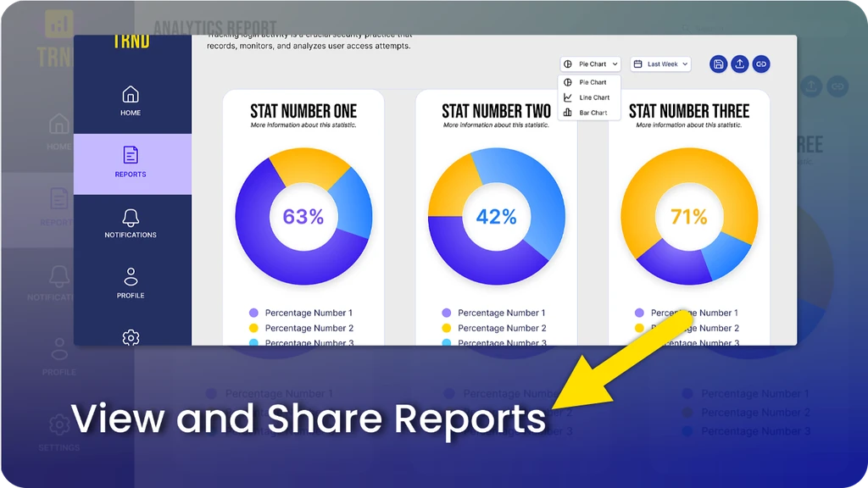Click the dimmed upload icon in the background window
The image size is (868, 488).
[x=811, y=86]
